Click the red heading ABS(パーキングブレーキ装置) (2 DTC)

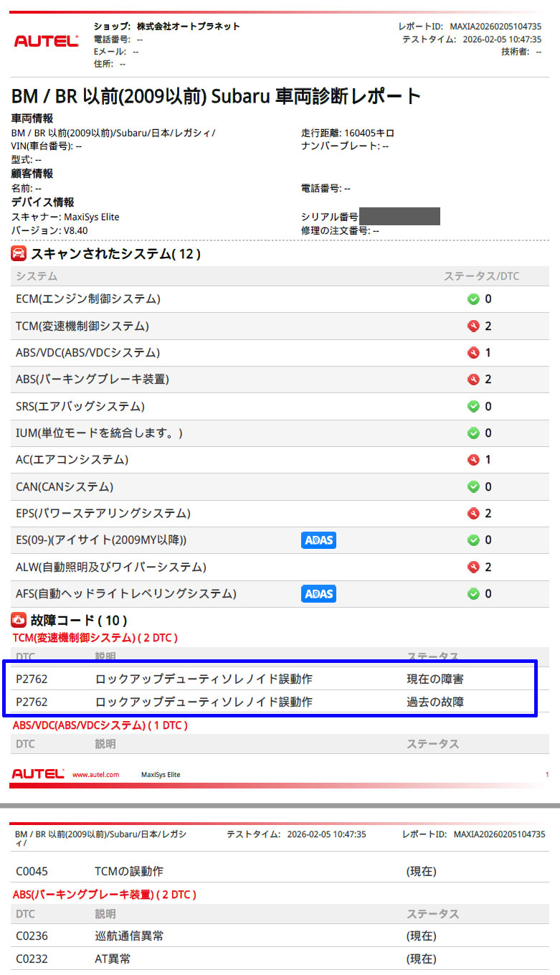point(105,895)
